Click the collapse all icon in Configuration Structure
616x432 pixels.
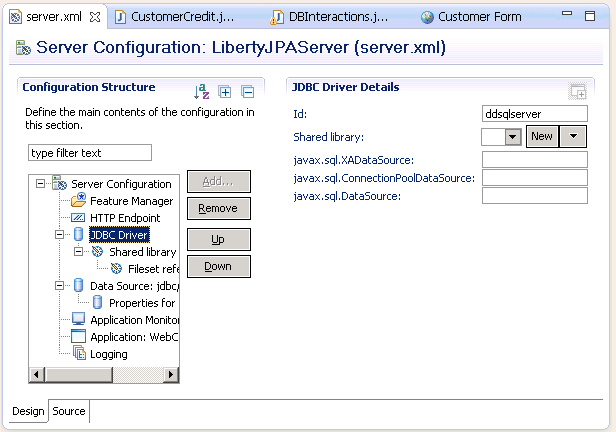[248, 92]
